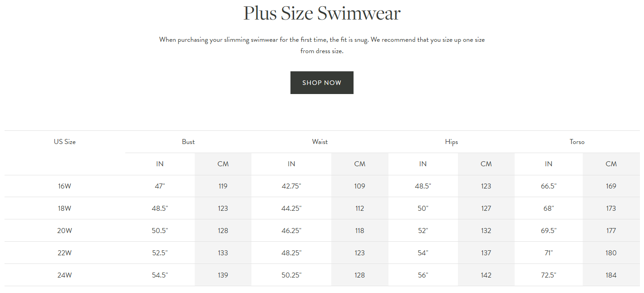
Task: Click the SHOP NOW button
Action: 322,82
